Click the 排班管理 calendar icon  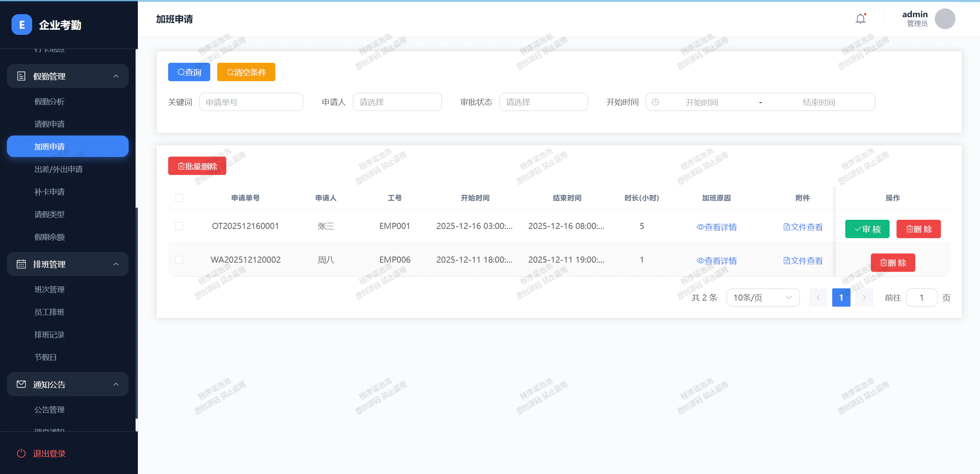pyautogui.click(x=21, y=264)
